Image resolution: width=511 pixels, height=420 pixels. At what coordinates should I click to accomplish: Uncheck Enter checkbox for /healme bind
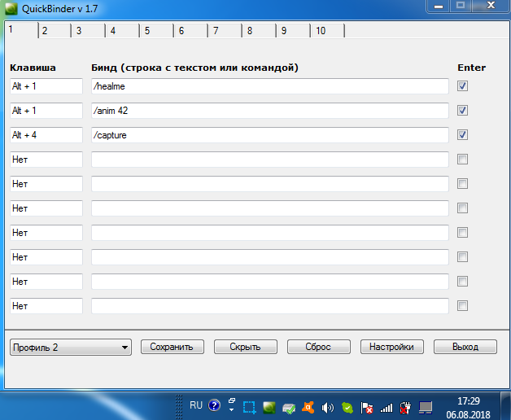point(462,86)
